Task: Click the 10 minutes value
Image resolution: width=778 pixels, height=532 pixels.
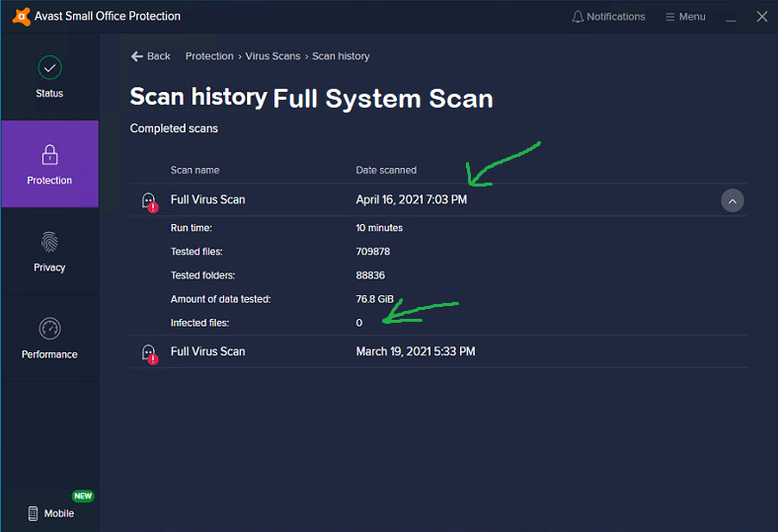Action: tap(379, 228)
